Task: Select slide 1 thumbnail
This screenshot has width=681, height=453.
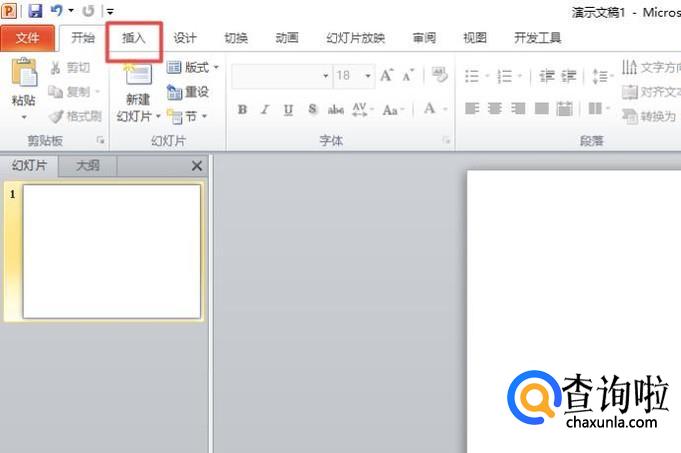Action: [x=111, y=252]
